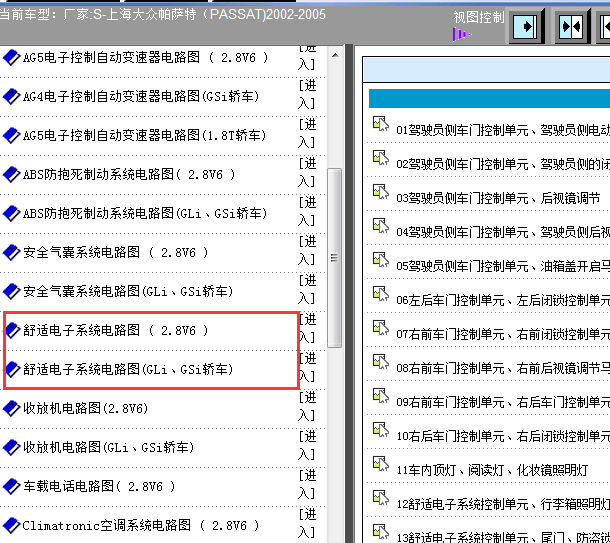Click [进入] link for 安全气囊系统电路图(GLi、GSi轿车)

[x=307, y=289]
